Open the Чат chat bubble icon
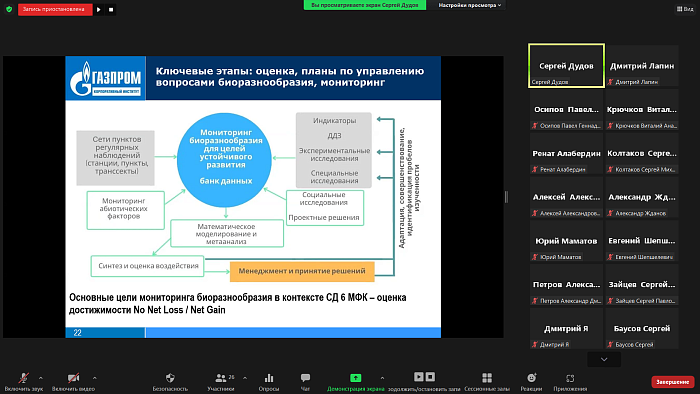Viewport: 700px width, 394px height. [x=305, y=378]
